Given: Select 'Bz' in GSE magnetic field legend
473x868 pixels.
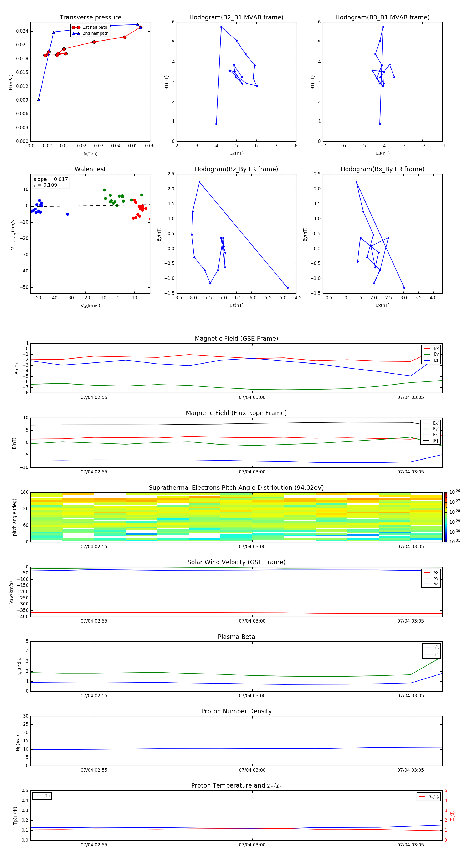Looking at the screenshot, I should point(431,360).
